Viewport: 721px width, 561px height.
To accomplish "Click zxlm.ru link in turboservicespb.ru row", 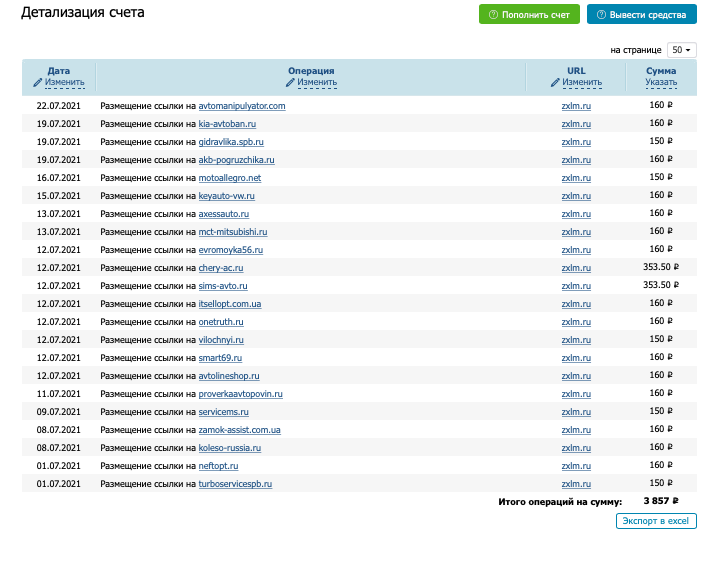I will 576,484.
